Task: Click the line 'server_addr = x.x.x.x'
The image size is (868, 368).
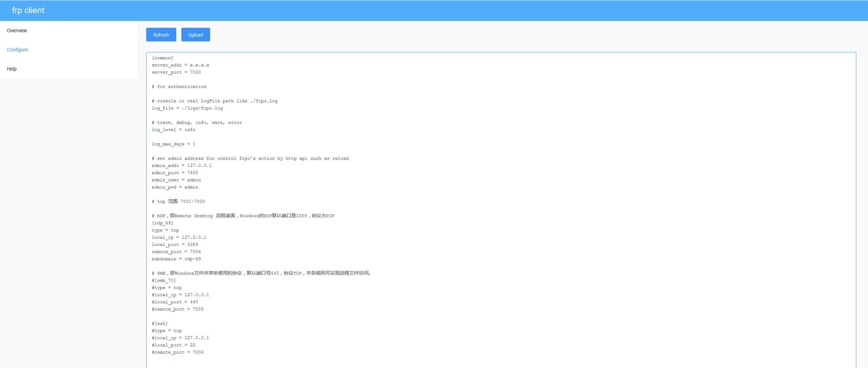Action: pos(180,65)
